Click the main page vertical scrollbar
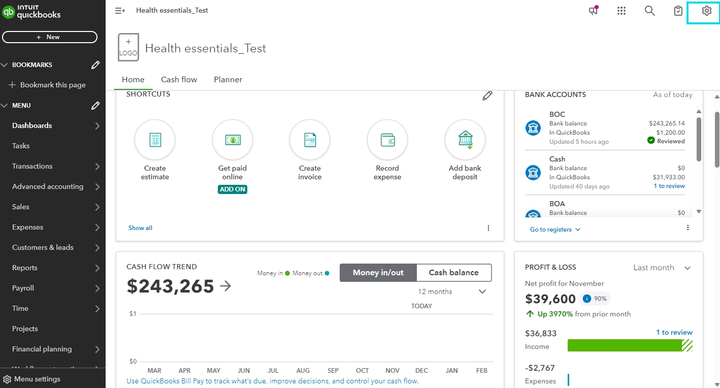720x388 pixels. (717, 139)
